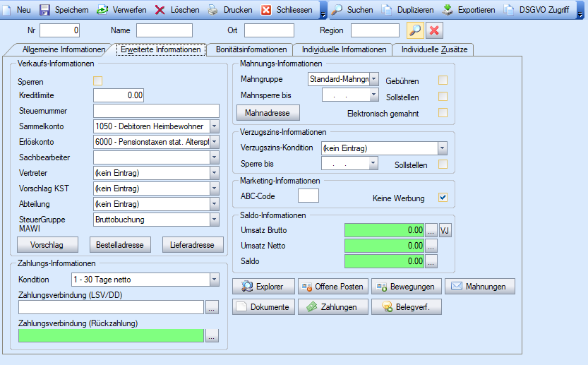Click the green Zahlungsverbindung (Rückzahlung) field
Screen dimensions: 588x365
pos(111,335)
